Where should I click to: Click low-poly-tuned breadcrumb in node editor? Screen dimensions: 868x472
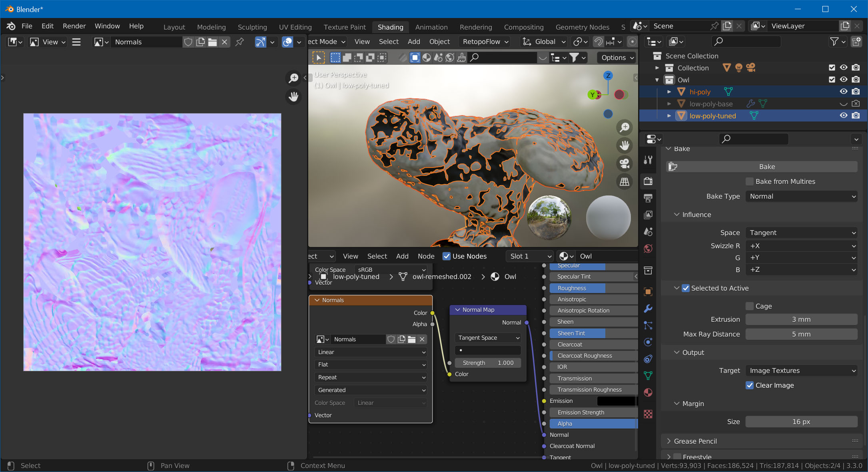356,277
